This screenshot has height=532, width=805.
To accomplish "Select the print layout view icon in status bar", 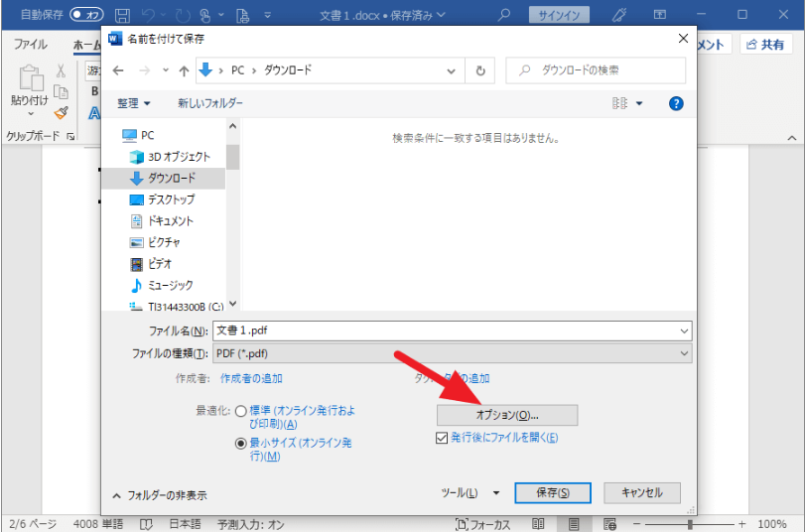I will coord(574,524).
